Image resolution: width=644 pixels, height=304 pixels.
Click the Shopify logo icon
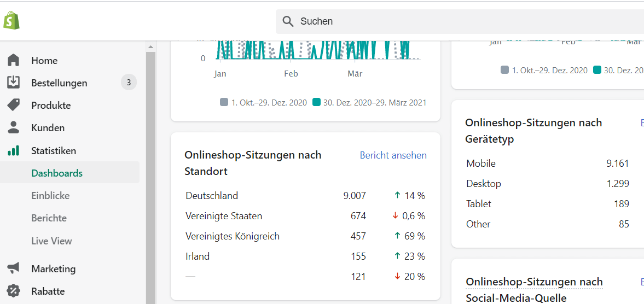point(11,20)
